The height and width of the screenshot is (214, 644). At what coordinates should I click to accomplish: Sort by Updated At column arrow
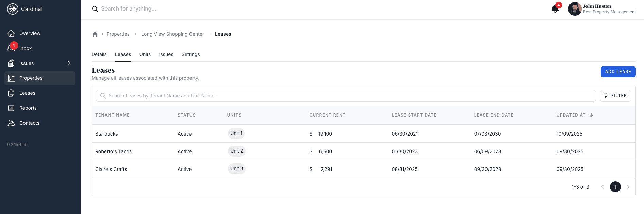pos(591,115)
